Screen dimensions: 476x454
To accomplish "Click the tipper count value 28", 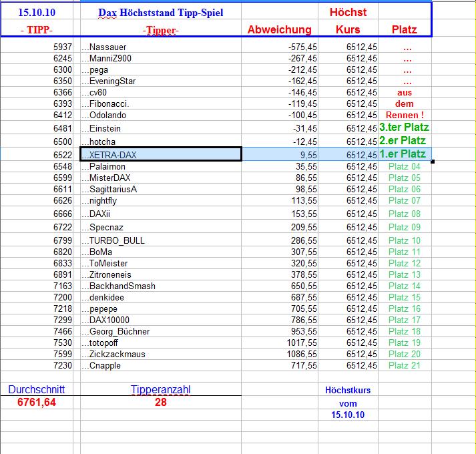I will click(161, 402).
